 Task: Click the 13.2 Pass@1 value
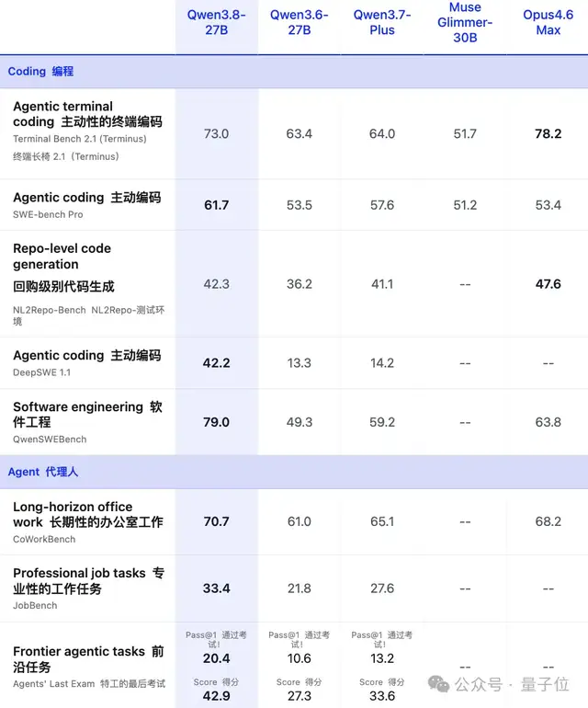coord(382,658)
